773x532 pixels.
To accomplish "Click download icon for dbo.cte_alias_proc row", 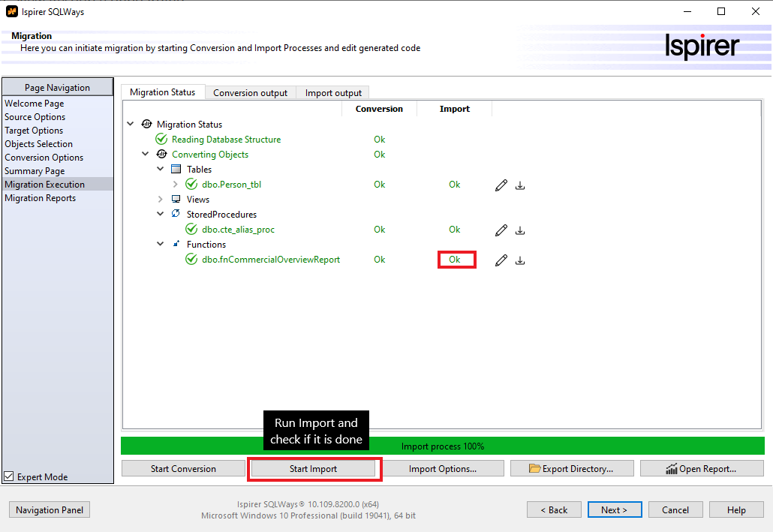I will (x=520, y=230).
